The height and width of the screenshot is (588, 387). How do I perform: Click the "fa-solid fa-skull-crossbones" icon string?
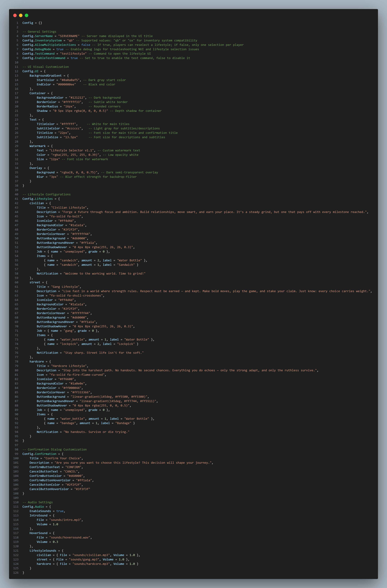pyautogui.click(x=76, y=296)
